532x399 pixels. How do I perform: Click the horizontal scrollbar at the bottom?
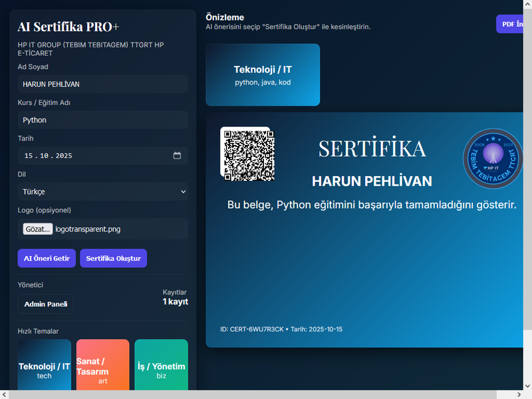pos(266,394)
